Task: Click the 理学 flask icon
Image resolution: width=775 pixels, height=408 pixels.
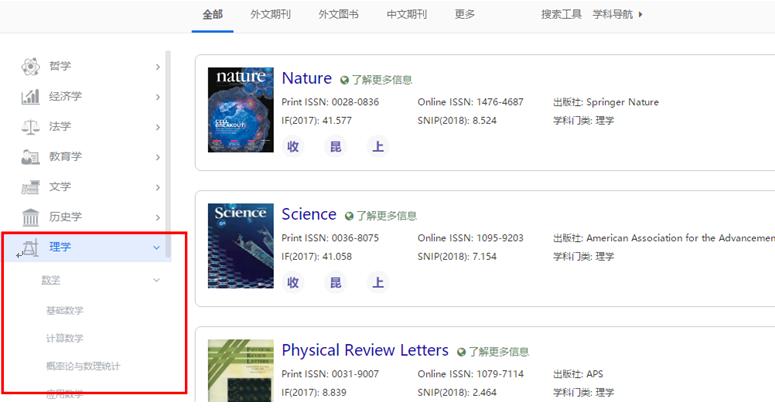Action: 31,247
